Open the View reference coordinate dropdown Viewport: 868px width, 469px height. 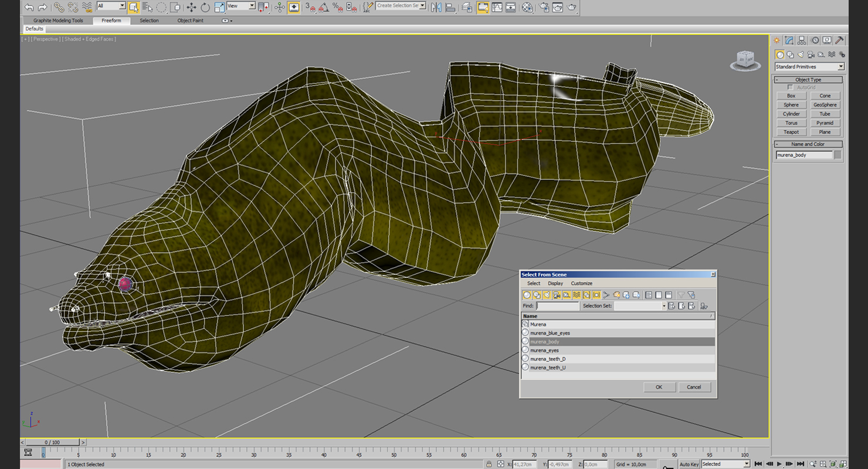[241, 6]
